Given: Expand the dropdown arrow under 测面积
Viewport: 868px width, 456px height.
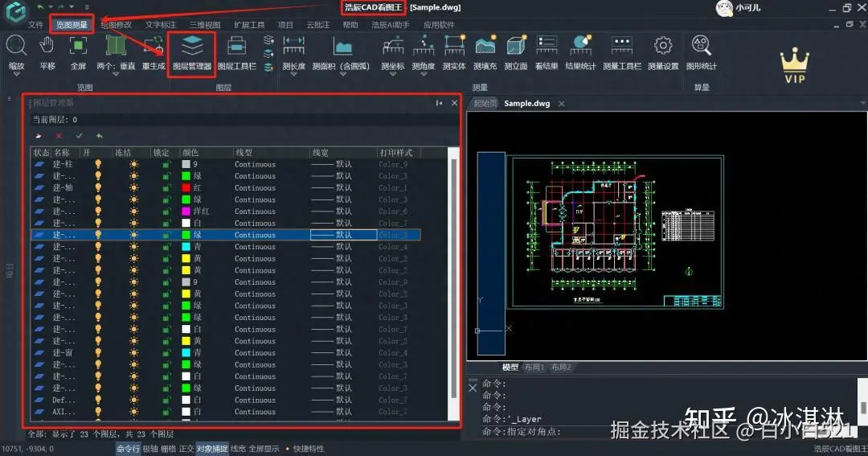Looking at the screenshot, I should click(342, 74).
